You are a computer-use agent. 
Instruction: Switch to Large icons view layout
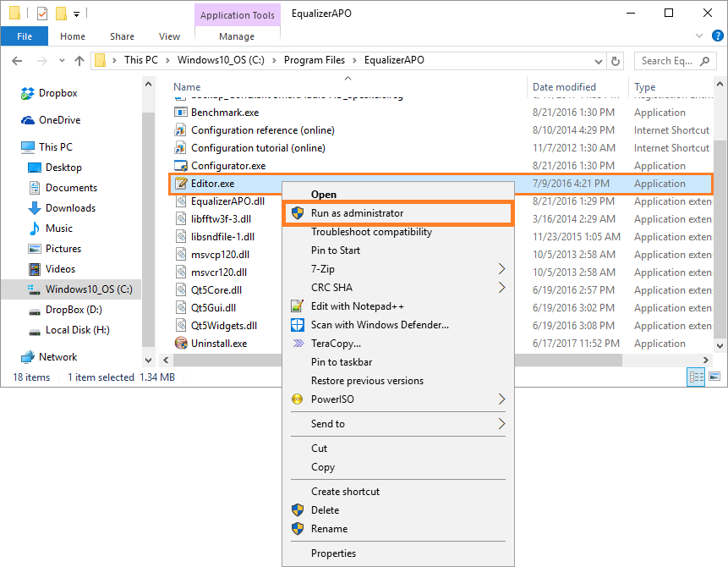click(714, 377)
